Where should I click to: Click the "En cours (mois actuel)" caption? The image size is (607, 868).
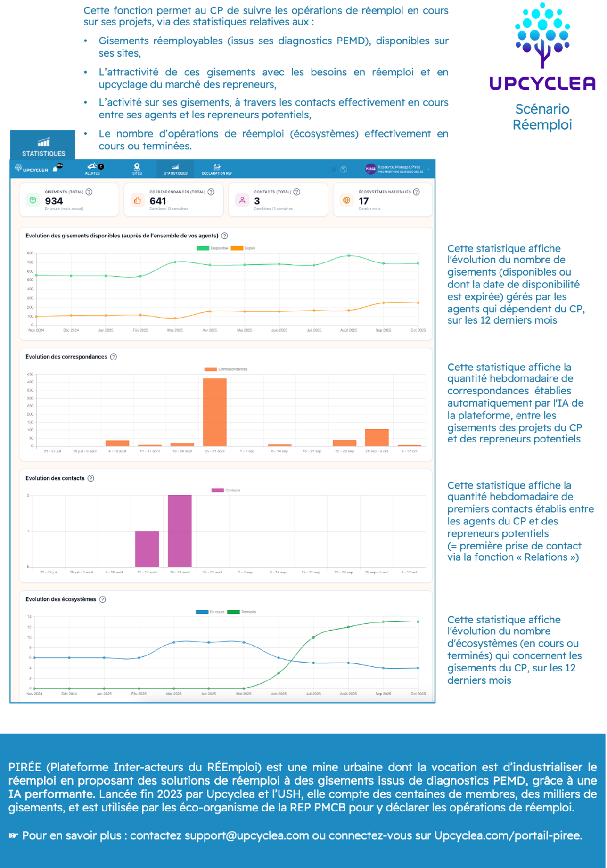click(64, 209)
